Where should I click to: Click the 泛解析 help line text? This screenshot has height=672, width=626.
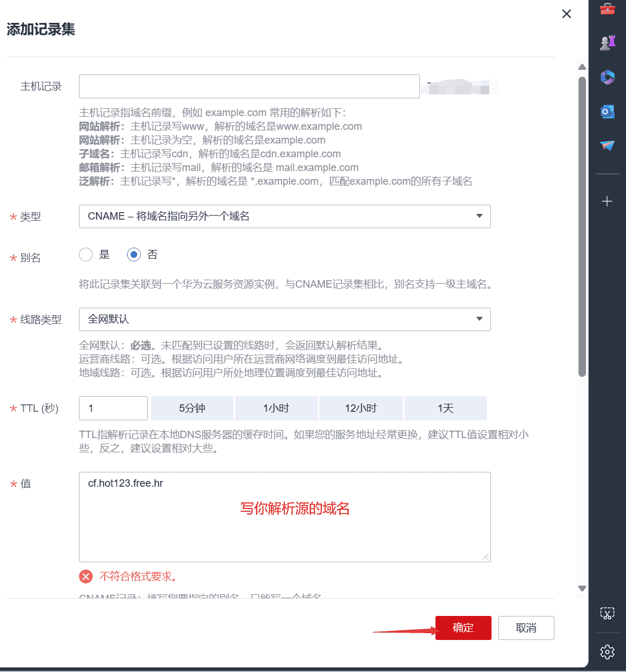(275, 181)
